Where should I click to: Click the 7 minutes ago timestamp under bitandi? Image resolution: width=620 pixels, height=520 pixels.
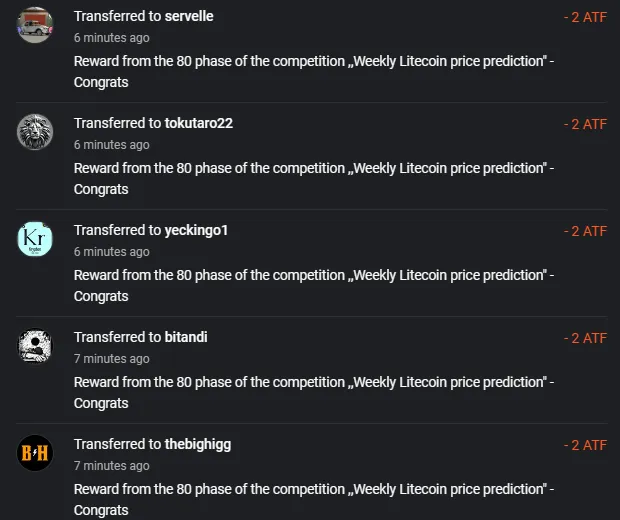click(112, 359)
